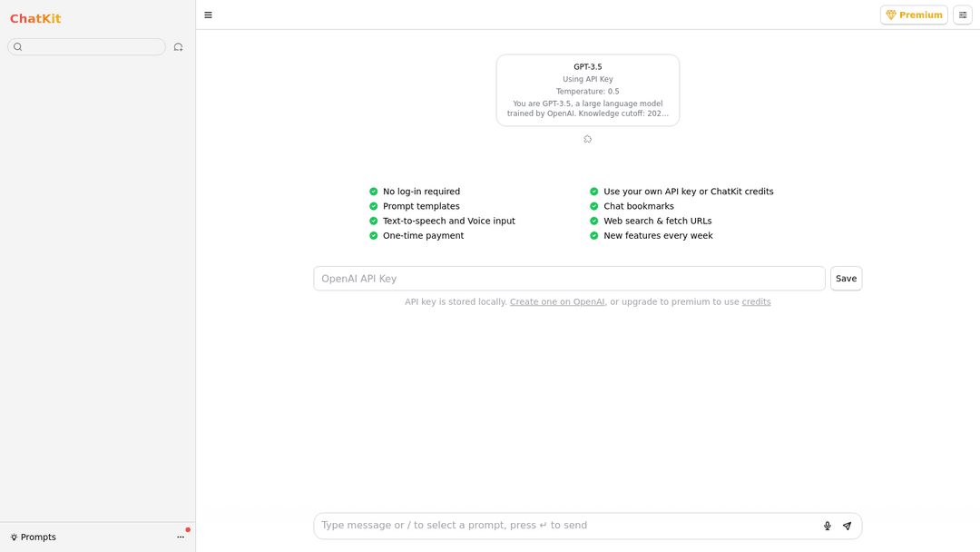This screenshot has height=552, width=980.
Task: Click the Prompts sparkle icon bottom left
Action: pos(13,537)
